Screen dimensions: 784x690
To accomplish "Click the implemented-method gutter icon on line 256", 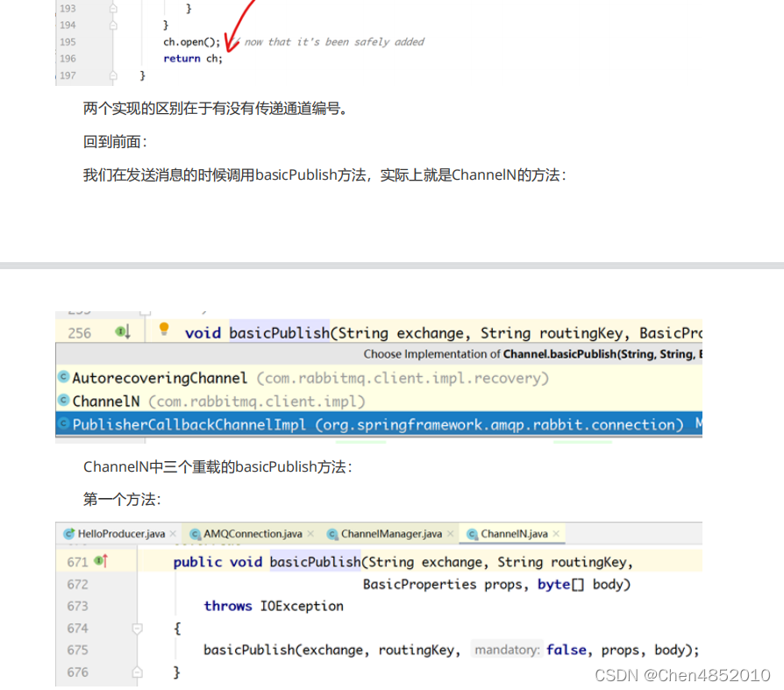I will pos(123,331).
